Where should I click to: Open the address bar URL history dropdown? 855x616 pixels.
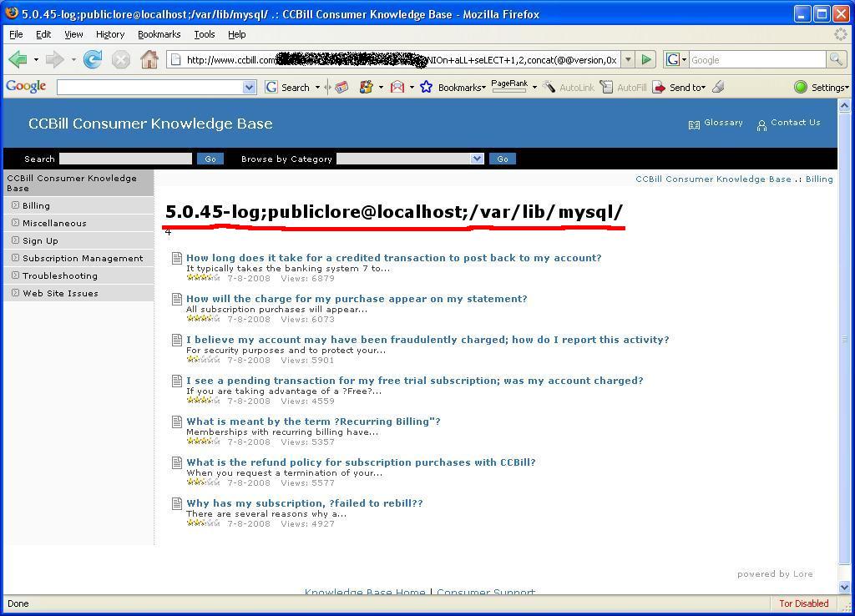coord(628,59)
